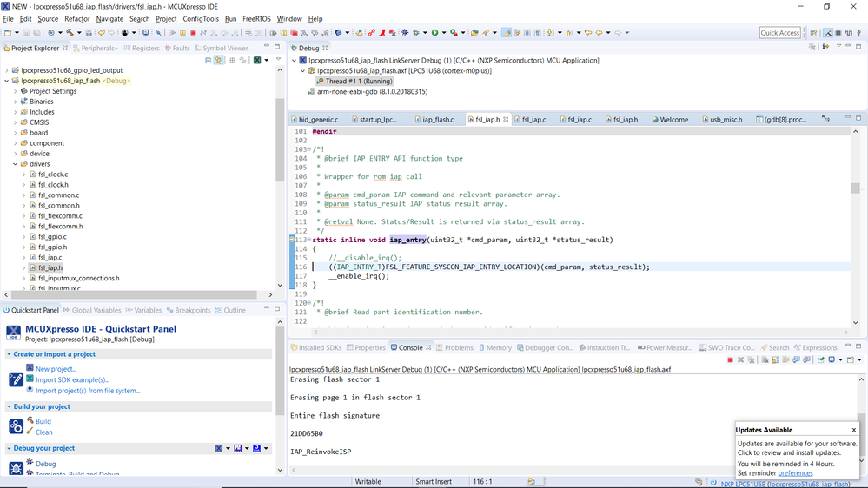Terminate the console process with red square
This screenshot has width=868, height=488.
(730, 359)
